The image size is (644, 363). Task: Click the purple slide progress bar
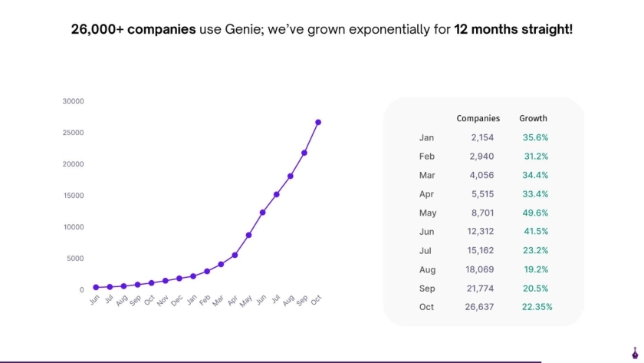coord(270,361)
